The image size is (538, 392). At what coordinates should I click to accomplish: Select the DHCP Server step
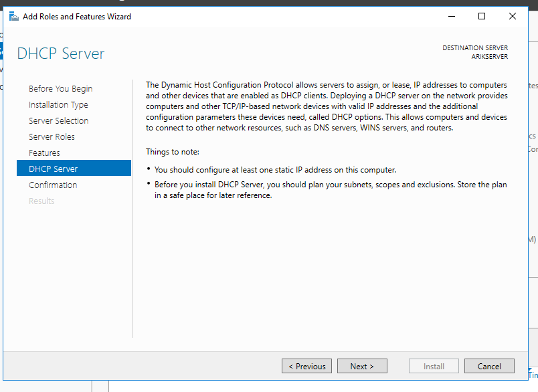pyautogui.click(x=74, y=168)
